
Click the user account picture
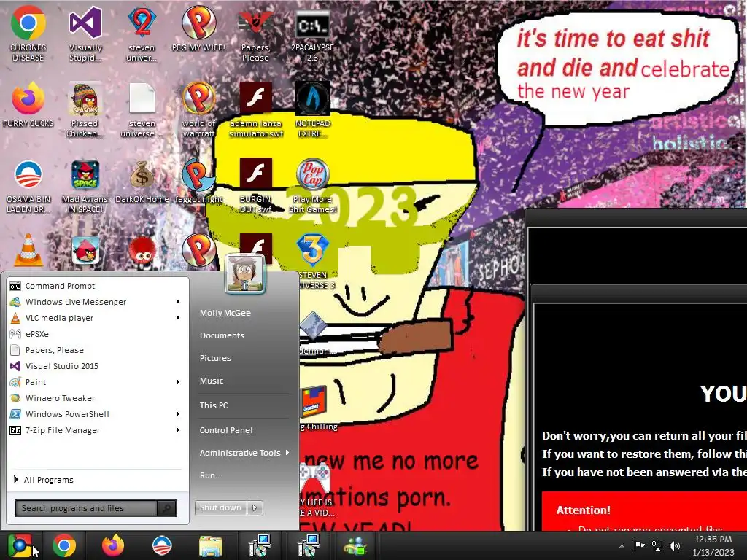pyautogui.click(x=245, y=274)
